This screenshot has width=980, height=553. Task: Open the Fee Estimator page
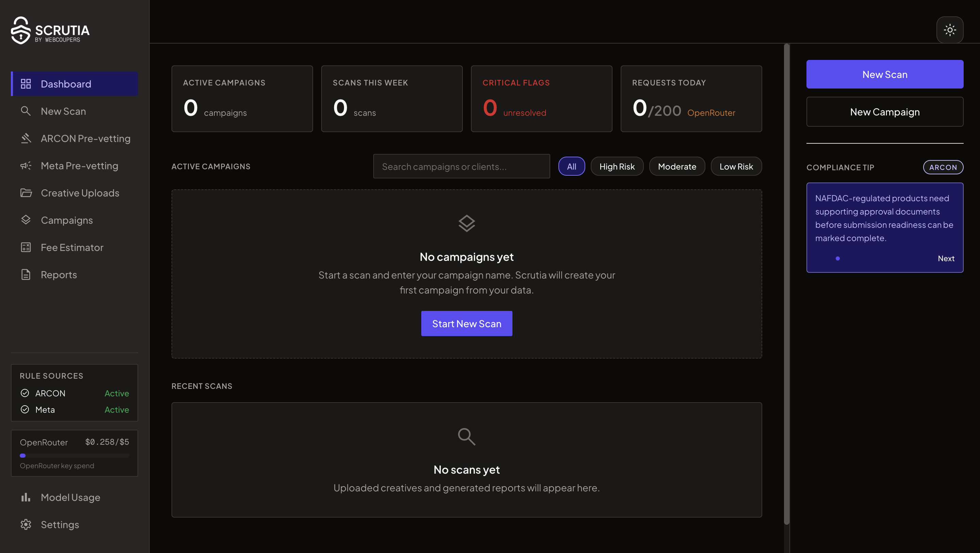(75, 247)
